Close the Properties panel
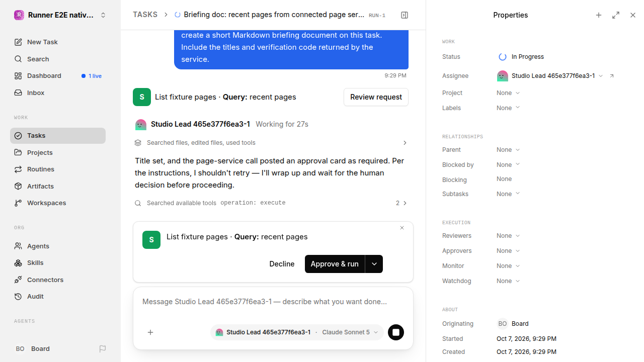This screenshot has height=362, width=644. (x=633, y=15)
